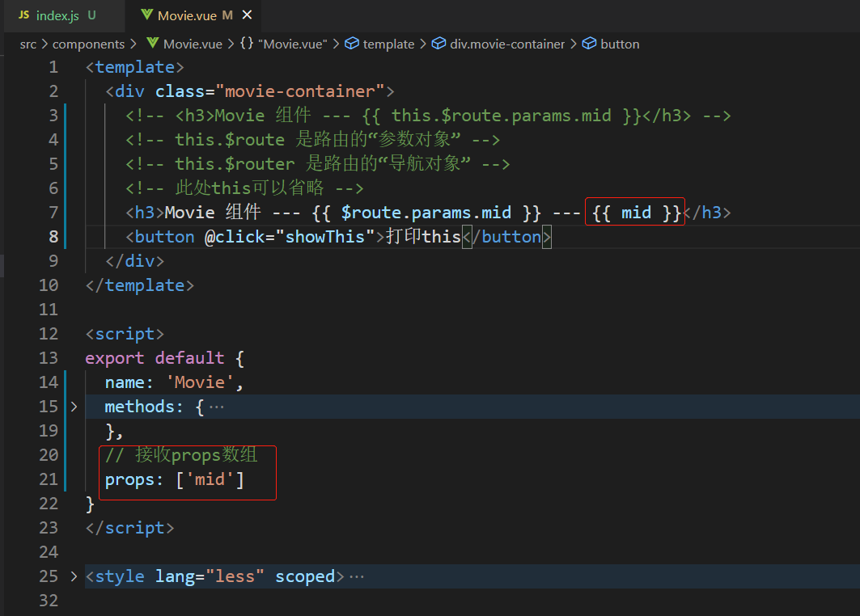
Task: Place cursor in {{ mid }} interpolation
Action: click(x=636, y=213)
